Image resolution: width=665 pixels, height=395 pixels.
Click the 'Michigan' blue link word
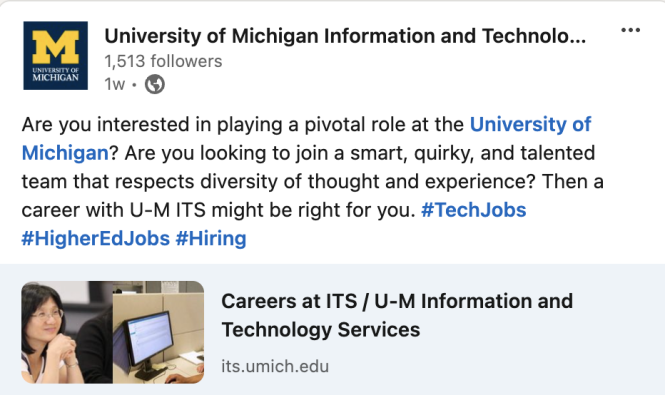(x=65, y=153)
